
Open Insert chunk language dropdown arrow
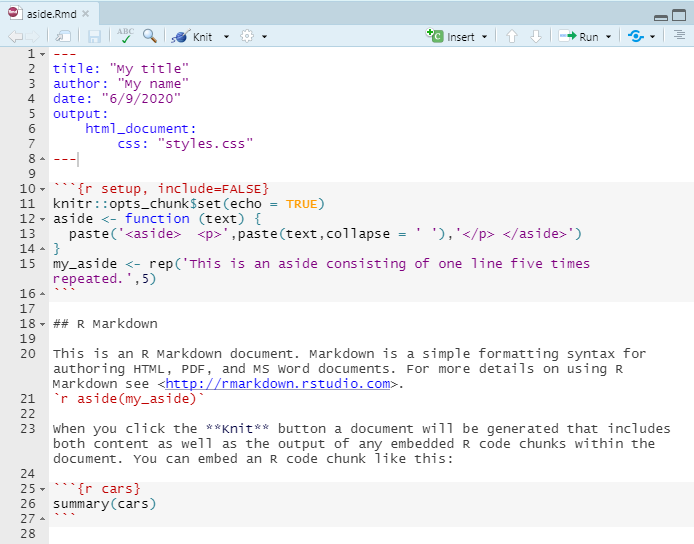[x=484, y=37]
